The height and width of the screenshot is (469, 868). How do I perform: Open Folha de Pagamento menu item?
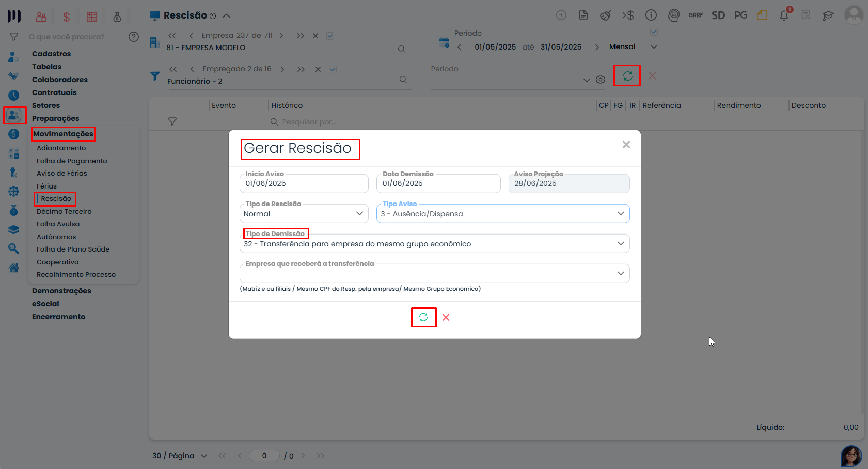click(72, 161)
